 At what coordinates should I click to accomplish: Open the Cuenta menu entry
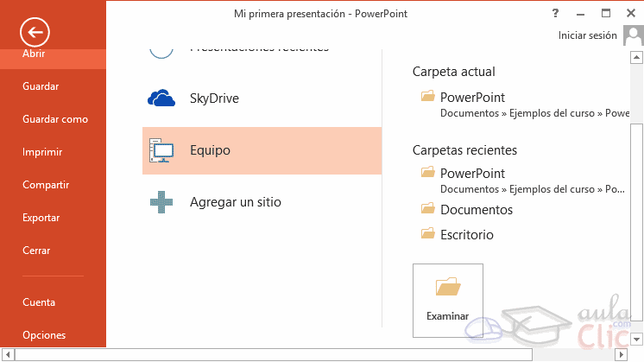pos(39,302)
